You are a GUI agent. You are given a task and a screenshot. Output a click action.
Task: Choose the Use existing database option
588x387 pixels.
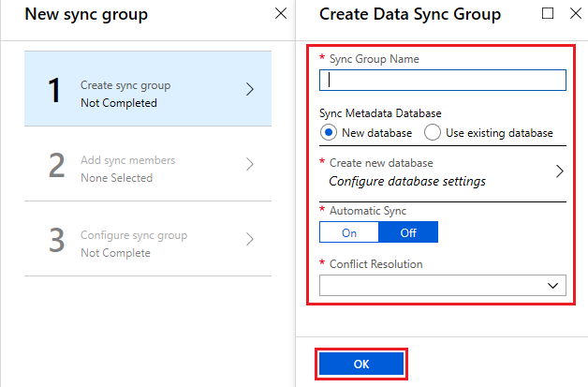[433, 132]
